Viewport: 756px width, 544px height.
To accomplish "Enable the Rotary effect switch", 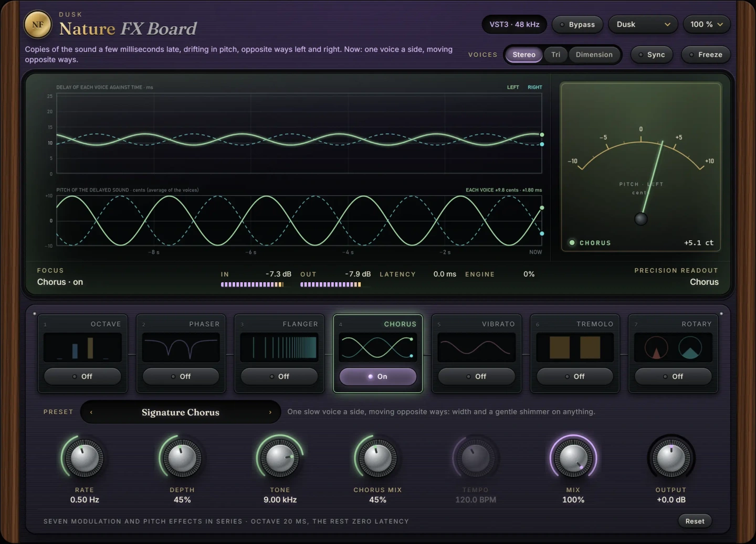I will pyautogui.click(x=673, y=376).
